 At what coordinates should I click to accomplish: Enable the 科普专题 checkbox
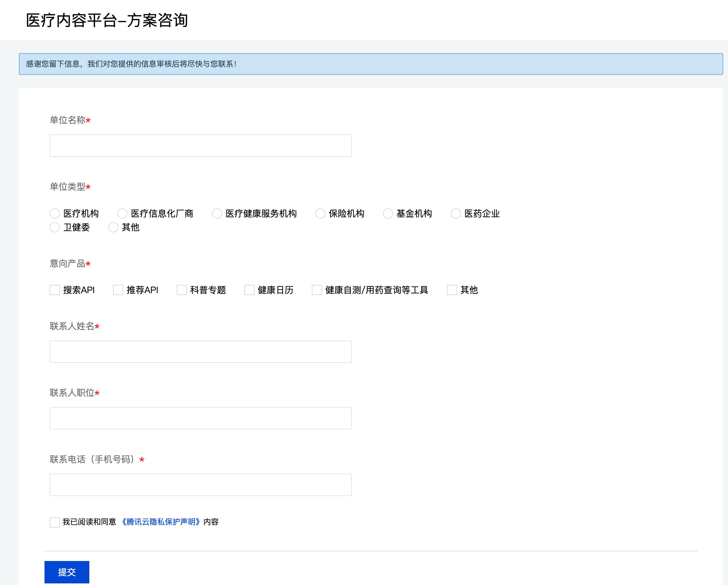pyautogui.click(x=182, y=290)
